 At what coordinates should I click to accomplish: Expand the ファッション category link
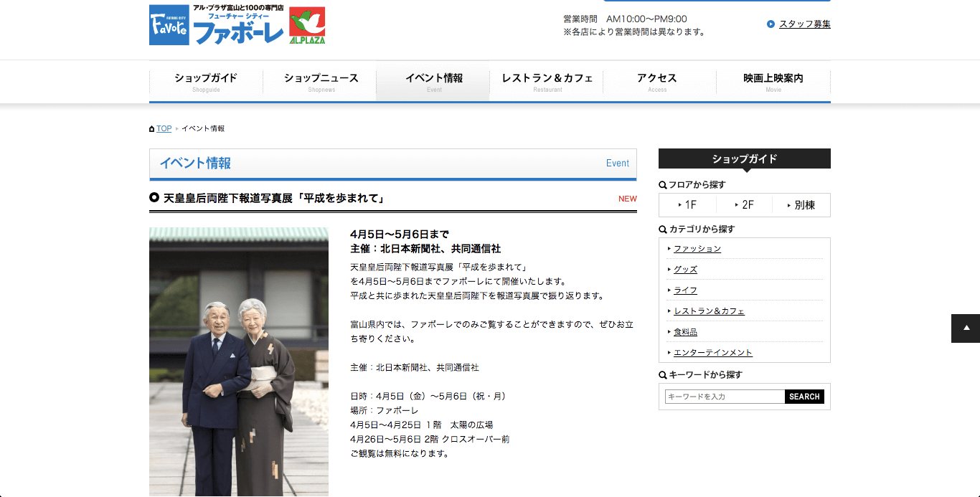(697, 249)
